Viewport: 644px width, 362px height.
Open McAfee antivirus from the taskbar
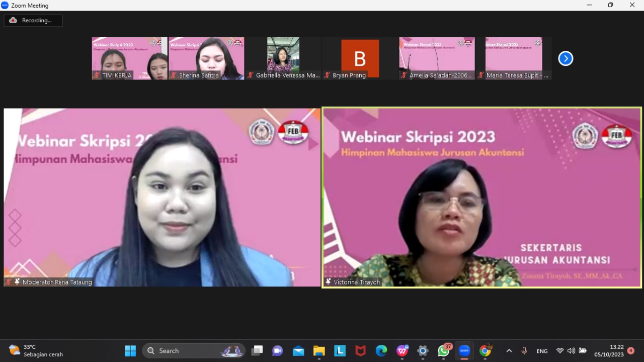tap(361, 351)
